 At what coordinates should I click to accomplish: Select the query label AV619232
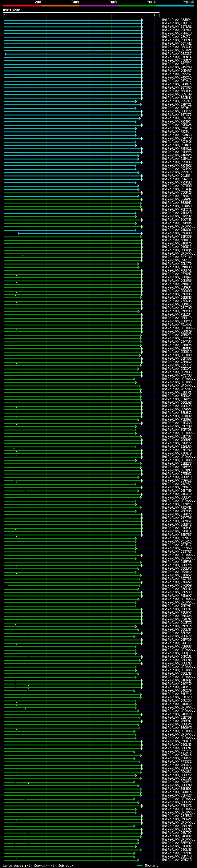tap(11, 10)
